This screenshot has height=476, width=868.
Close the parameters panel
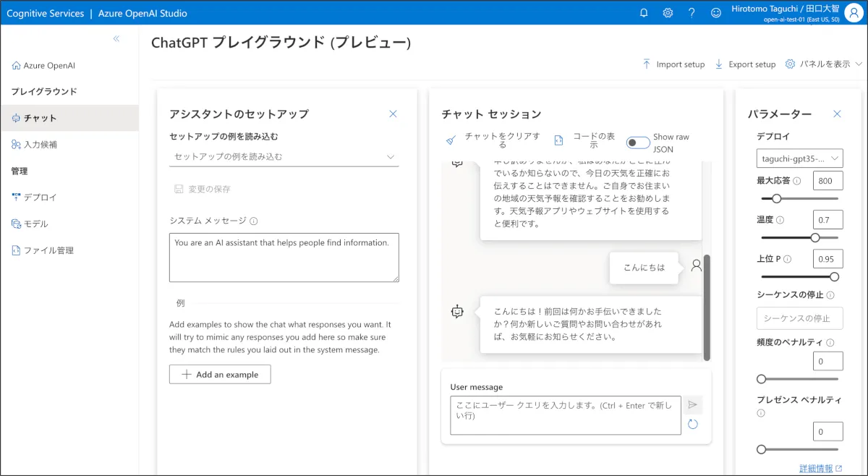(x=837, y=114)
